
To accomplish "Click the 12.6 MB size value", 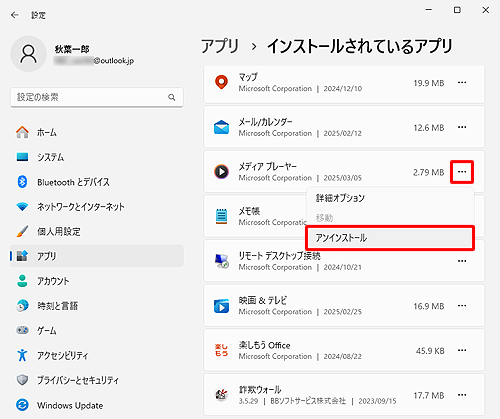I will (429, 128).
